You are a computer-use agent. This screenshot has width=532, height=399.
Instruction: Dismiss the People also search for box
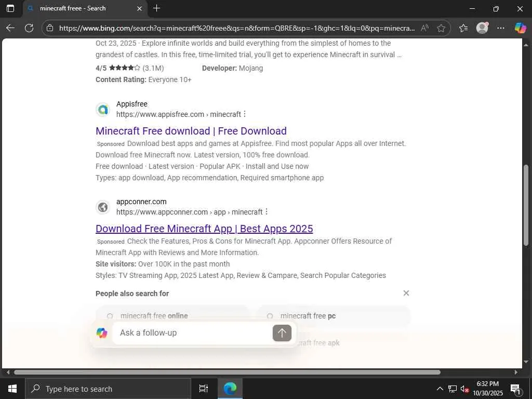406,293
